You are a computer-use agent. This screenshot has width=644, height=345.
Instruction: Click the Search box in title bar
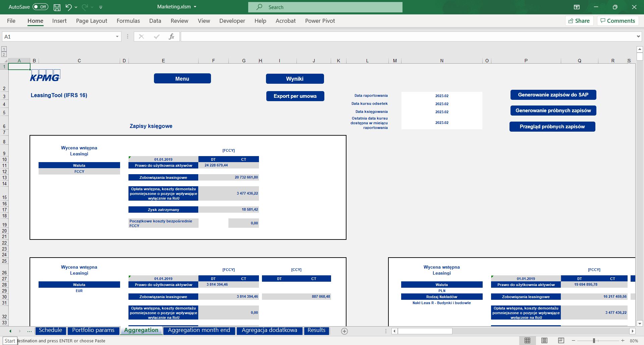click(x=325, y=7)
